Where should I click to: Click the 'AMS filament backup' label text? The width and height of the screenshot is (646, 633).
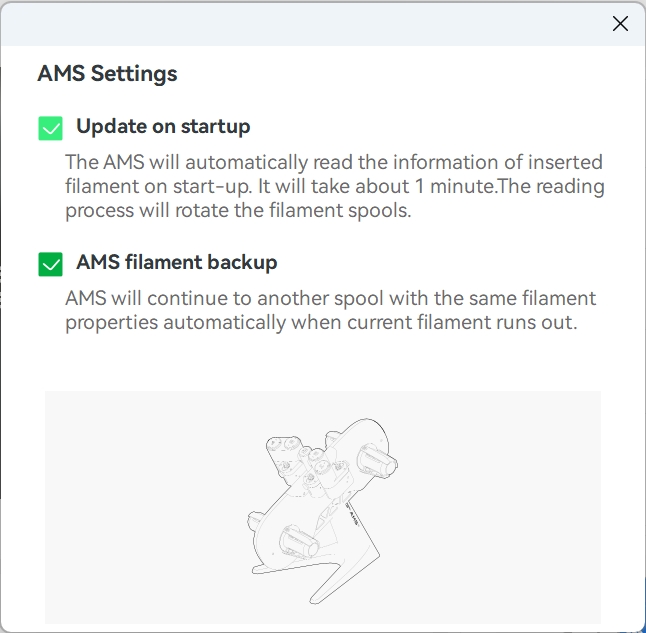tap(176, 263)
